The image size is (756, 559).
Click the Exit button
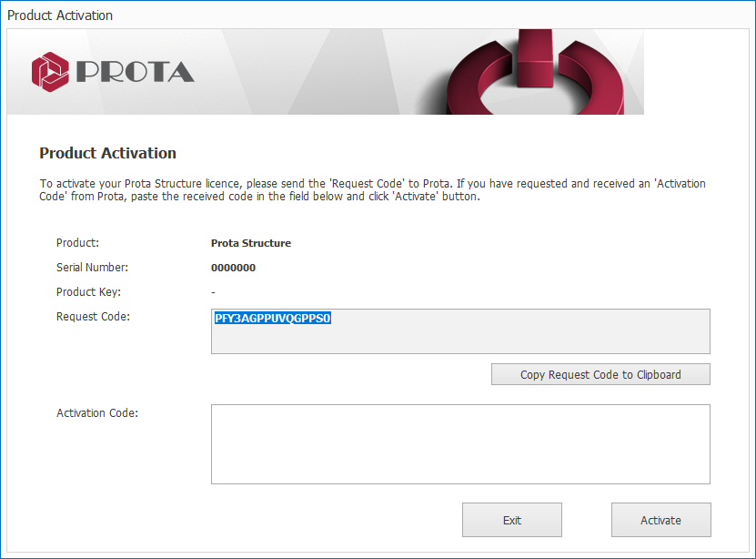click(x=512, y=520)
